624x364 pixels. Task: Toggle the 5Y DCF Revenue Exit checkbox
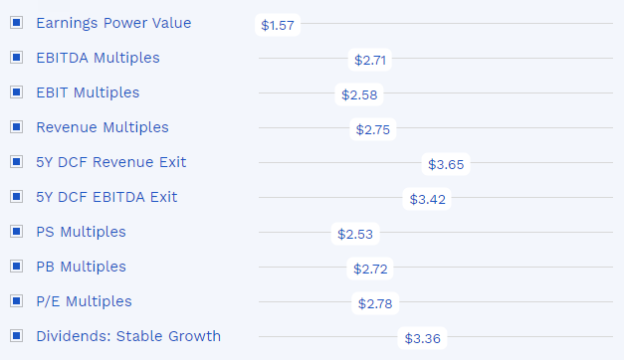[16, 161]
